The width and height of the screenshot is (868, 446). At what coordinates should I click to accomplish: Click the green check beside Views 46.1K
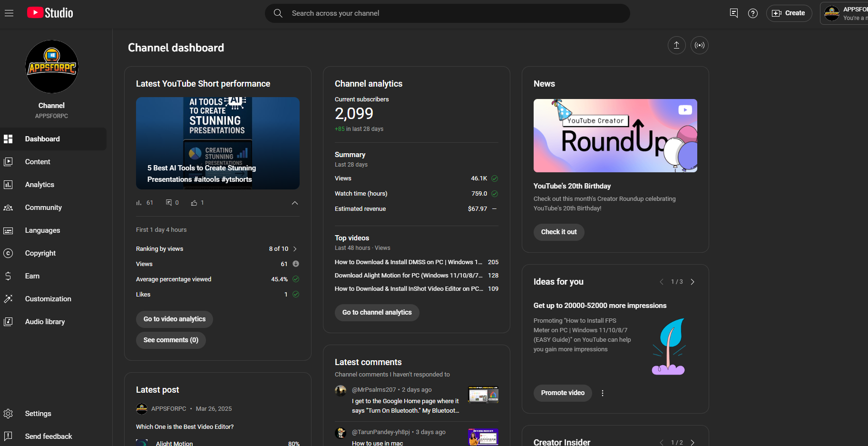[x=495, y=178]
